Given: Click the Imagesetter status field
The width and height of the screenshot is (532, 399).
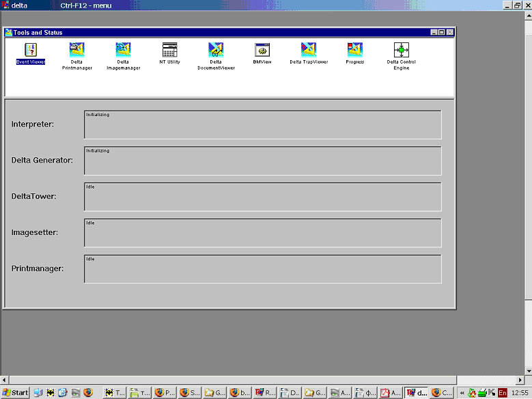Looking at the screenshot, I should coord(263,233).
